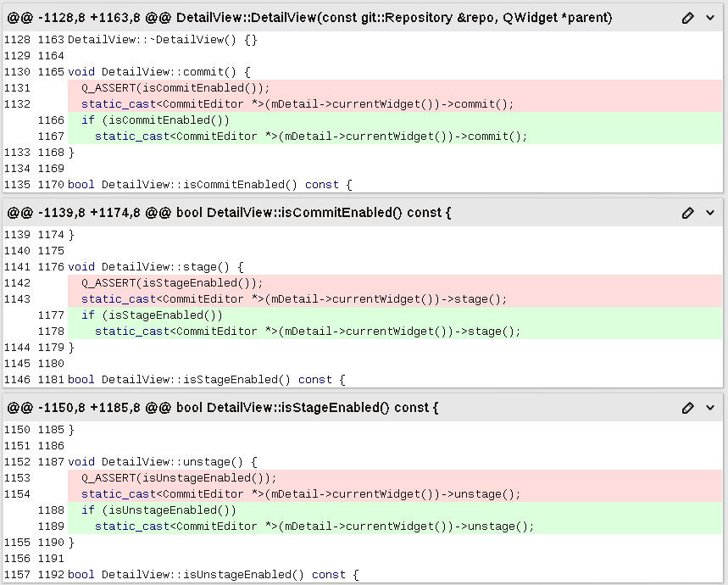Collapse the DetailView::DetailView hunk chevron

(710, 18)
